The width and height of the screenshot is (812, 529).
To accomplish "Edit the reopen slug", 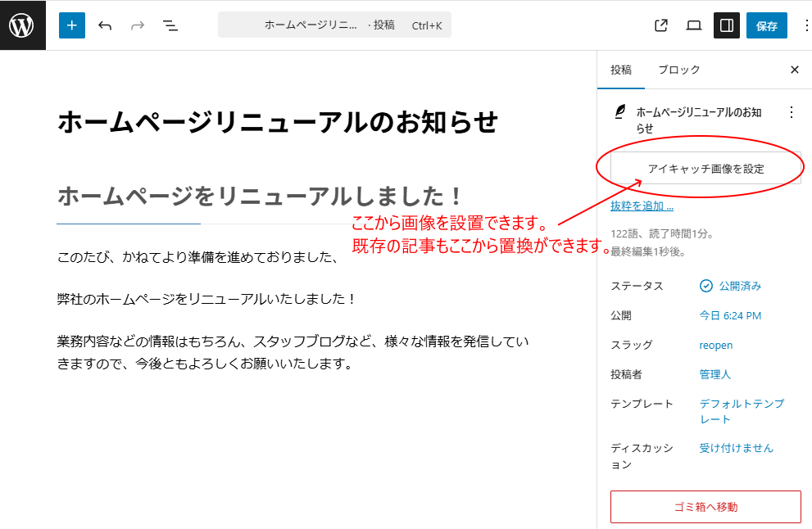I will [x=715, y=345].
